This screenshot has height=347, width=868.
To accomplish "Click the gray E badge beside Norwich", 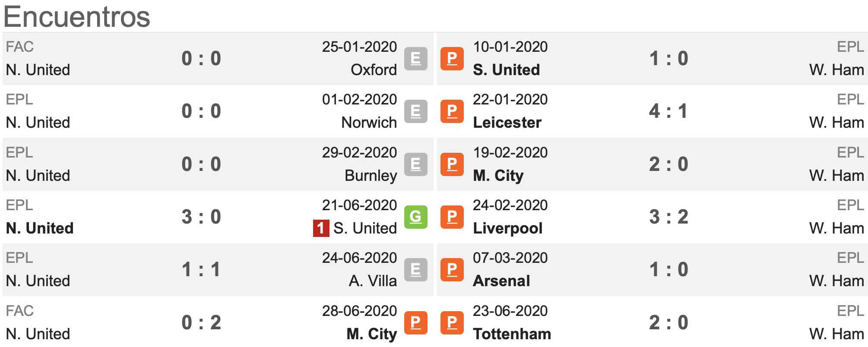I will 415,111.
